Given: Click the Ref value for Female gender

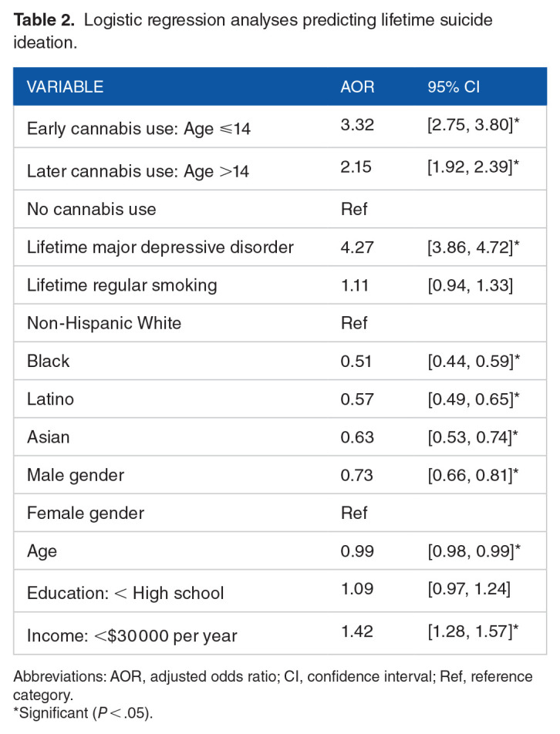Looking at the screenshot, I should click(354, 513).
